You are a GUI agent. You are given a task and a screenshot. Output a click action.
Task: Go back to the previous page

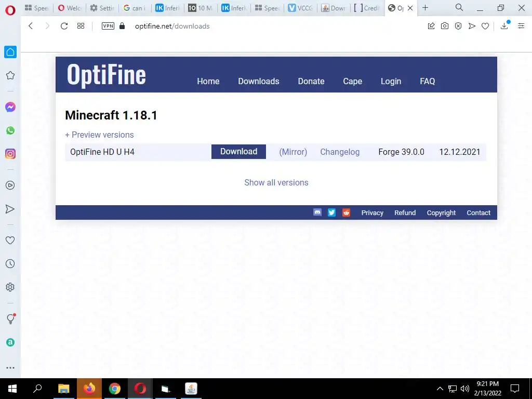point(31,26)
